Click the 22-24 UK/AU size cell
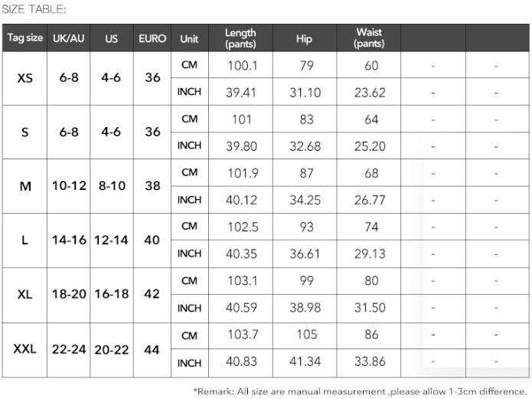532x399 pixels. click(x=69, y=349)
